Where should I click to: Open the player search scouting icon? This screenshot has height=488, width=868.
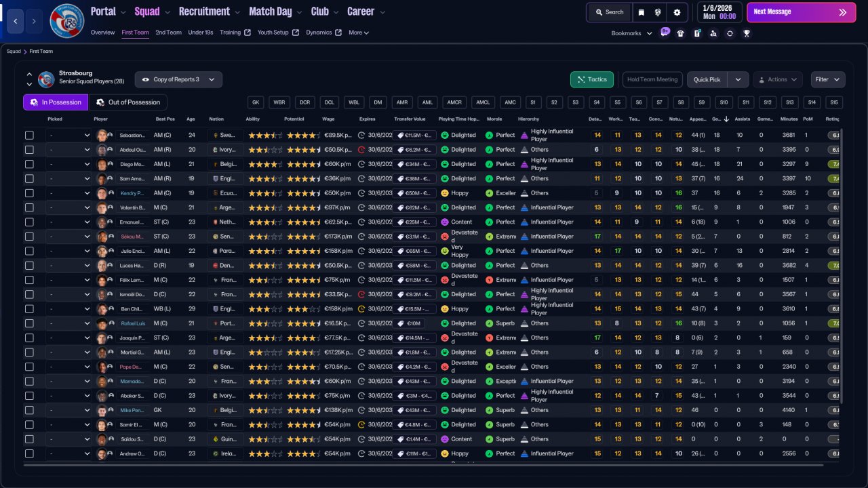(x=713, y=33)
